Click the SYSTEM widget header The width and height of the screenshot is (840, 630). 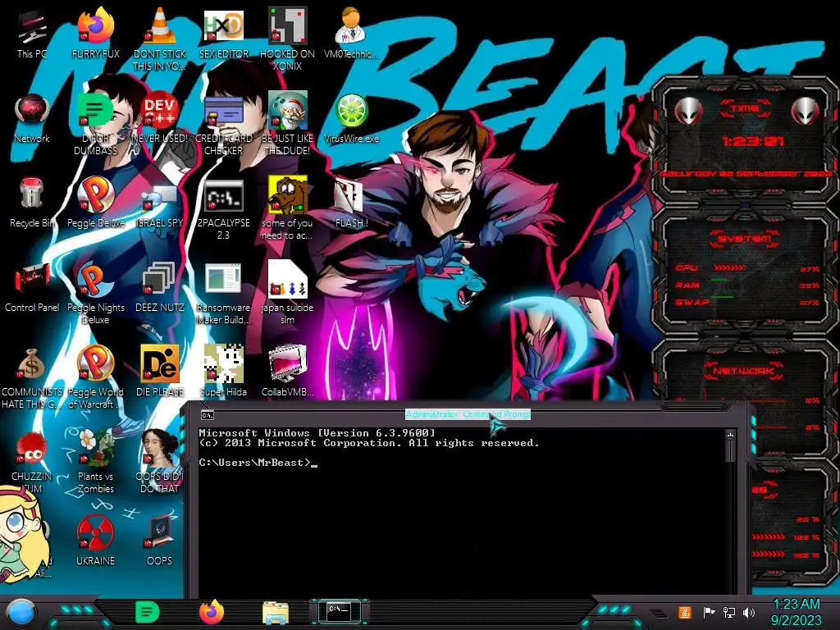pyautogui.click(x=745, y=239)
